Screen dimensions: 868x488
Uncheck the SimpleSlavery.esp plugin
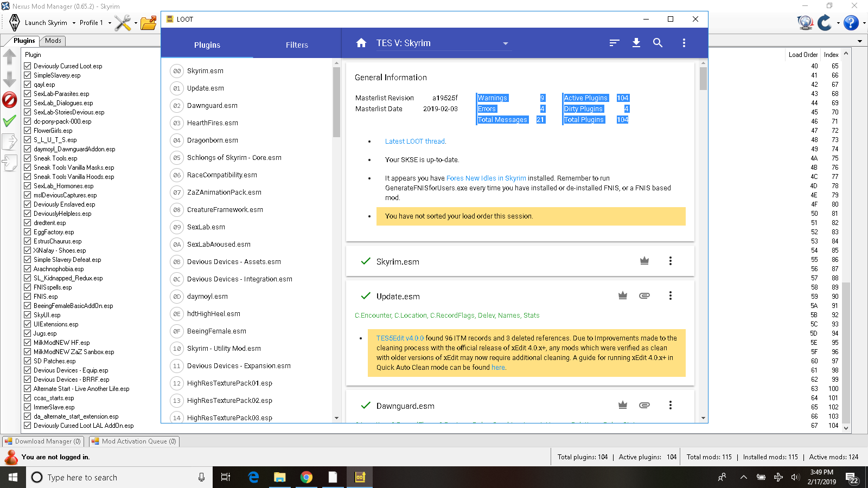[28, 75]
